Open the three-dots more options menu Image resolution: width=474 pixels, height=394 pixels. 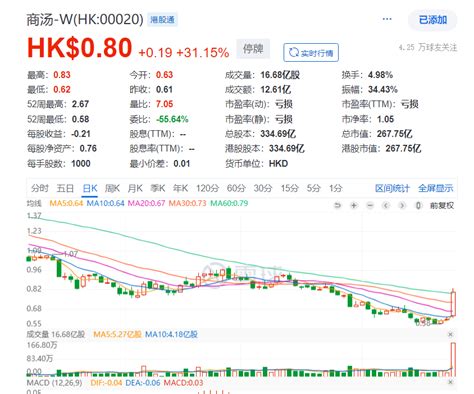coord(387,19)
